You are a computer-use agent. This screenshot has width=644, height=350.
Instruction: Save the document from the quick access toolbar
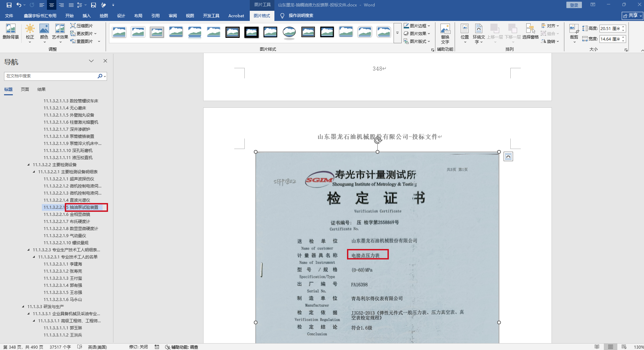(9, 5)
